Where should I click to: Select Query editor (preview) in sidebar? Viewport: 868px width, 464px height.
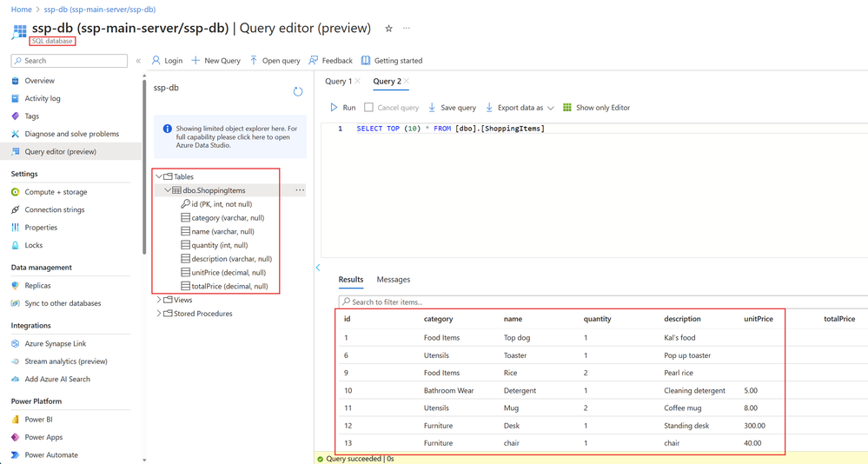(x=71, y=152)
